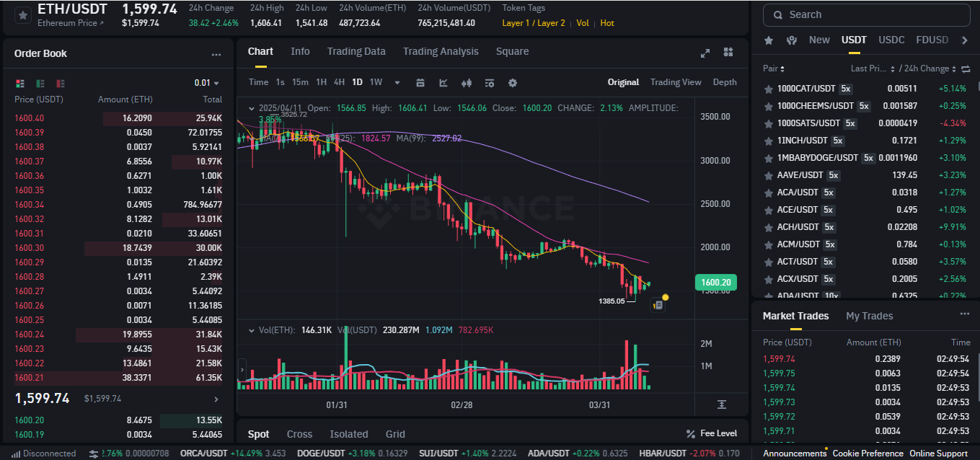
Task: Open the Square tab
Action: (x=512, y=51)
